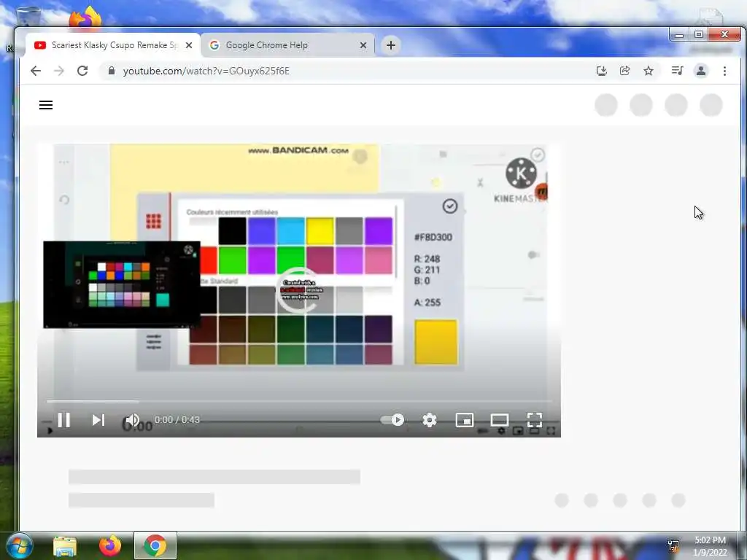Click the install app icon in address bar
The width and height of the screenshot is (747, 560).
pos(602,71)
